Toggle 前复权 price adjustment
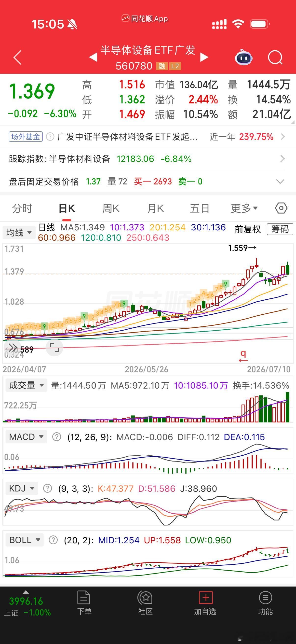Screen dimensions: 296x644 pos(248,229)
